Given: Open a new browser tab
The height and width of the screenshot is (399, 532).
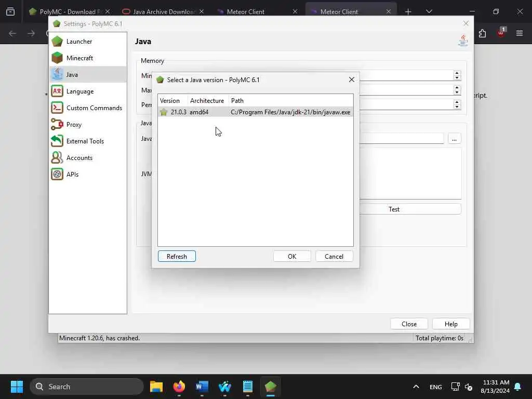Looking at the screenshot, I should click(x=408, y=11).
